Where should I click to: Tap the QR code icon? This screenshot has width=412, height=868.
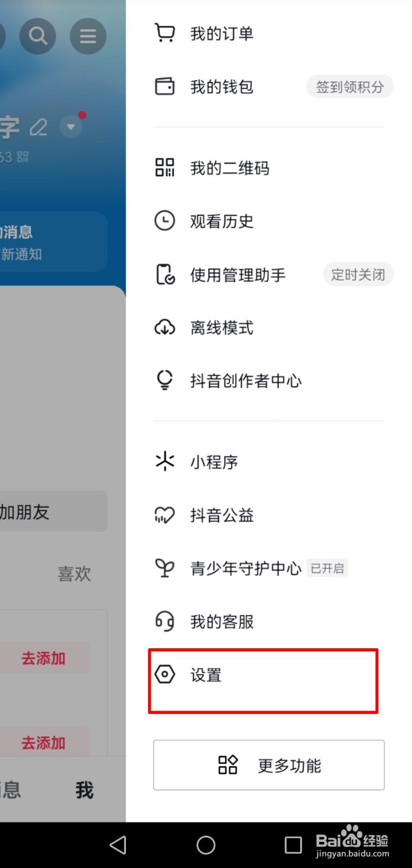pos(164,168)
